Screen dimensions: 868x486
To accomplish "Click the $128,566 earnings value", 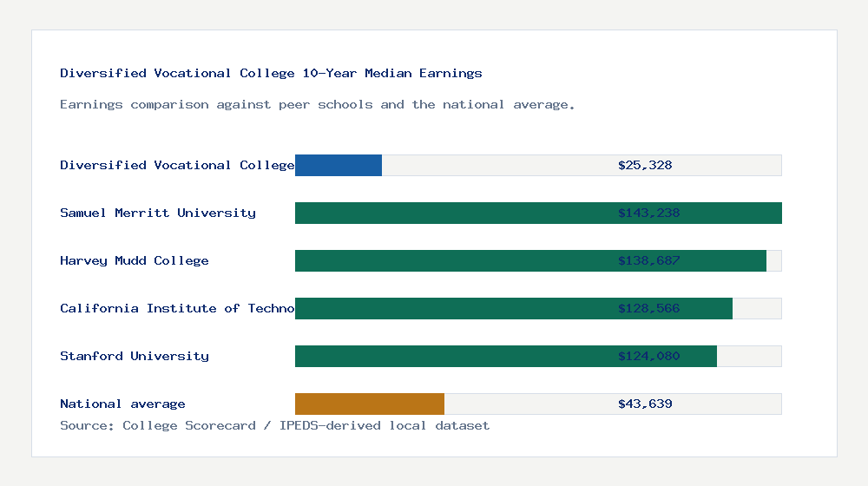I will [x=648, y=308].
